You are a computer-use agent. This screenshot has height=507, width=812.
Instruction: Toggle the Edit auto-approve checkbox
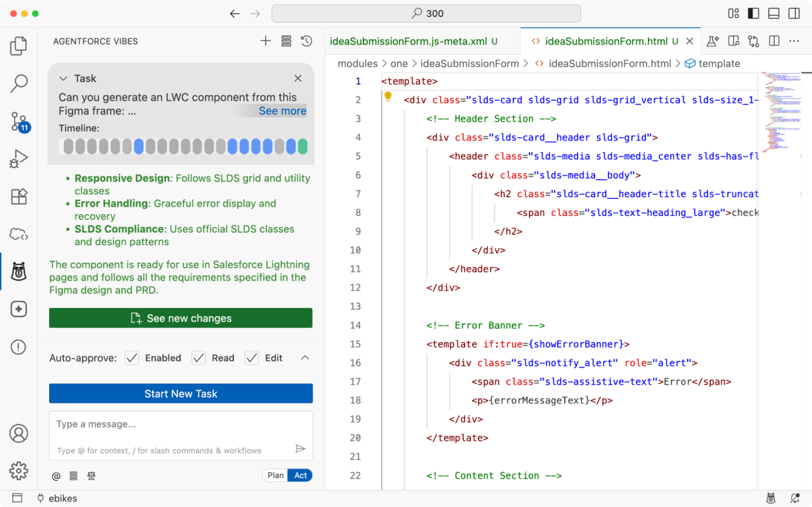pos(252,357)
